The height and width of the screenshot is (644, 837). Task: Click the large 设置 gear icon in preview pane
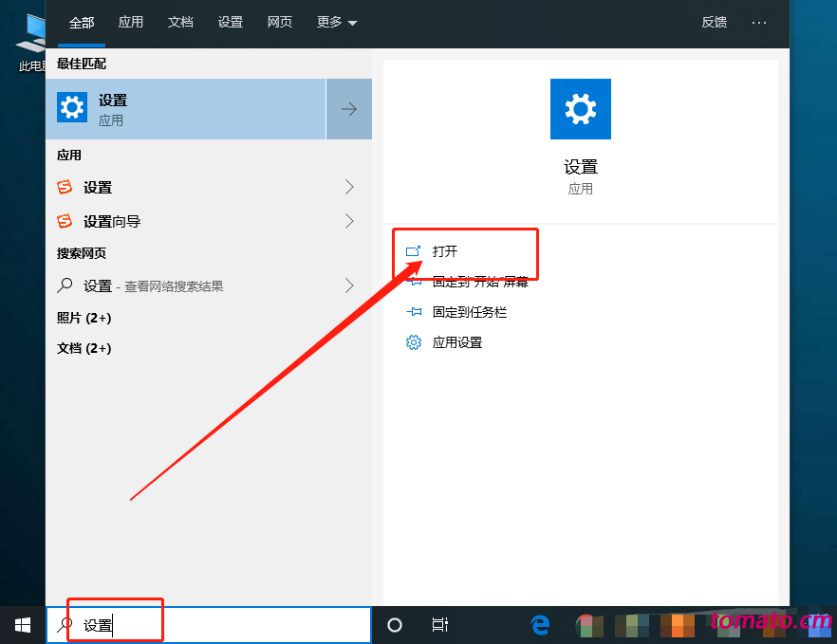click(x=580, y=109)
